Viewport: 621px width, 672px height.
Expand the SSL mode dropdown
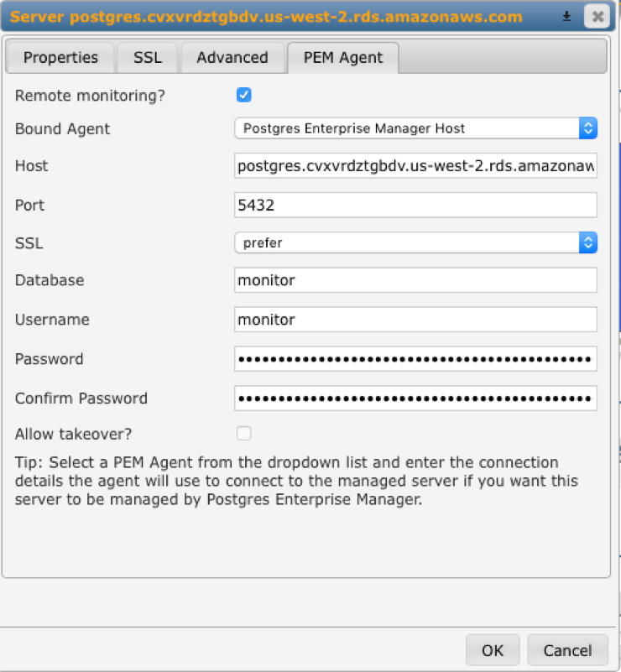(415, 242)
